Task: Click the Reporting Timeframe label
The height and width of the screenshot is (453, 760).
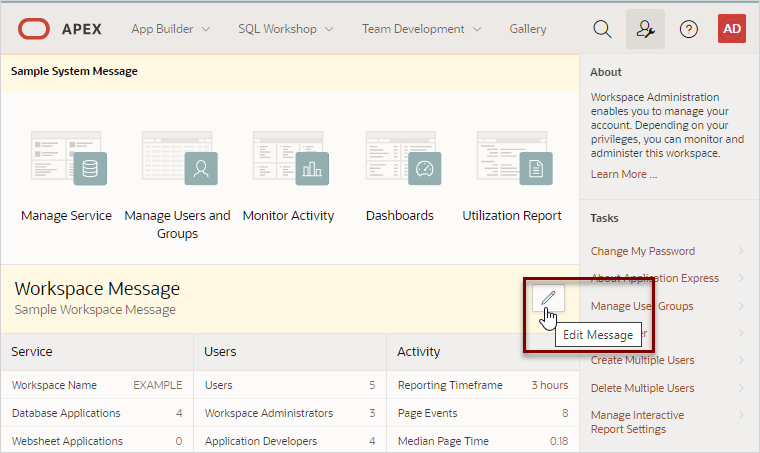Action: click(x=450, y=385)
